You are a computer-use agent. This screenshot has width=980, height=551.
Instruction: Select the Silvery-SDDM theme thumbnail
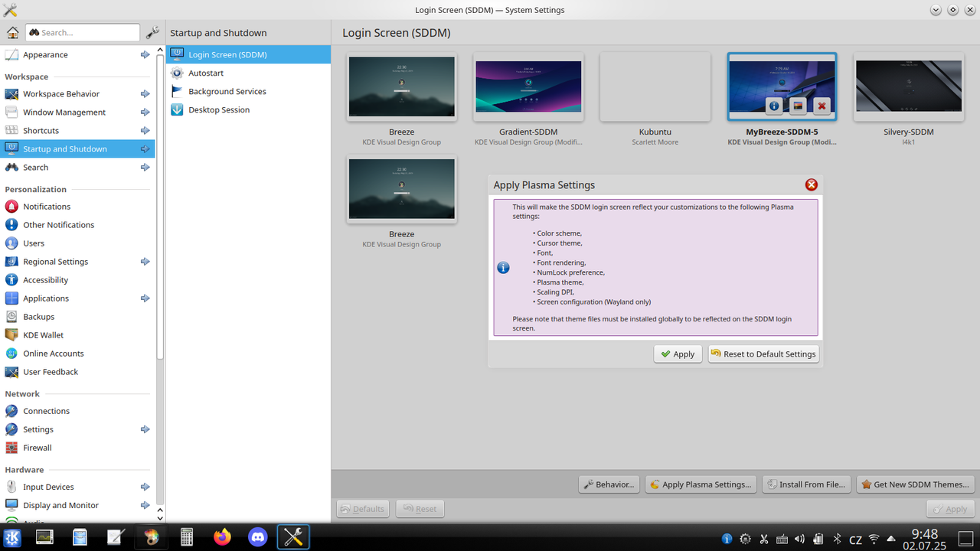click(909, 86)
